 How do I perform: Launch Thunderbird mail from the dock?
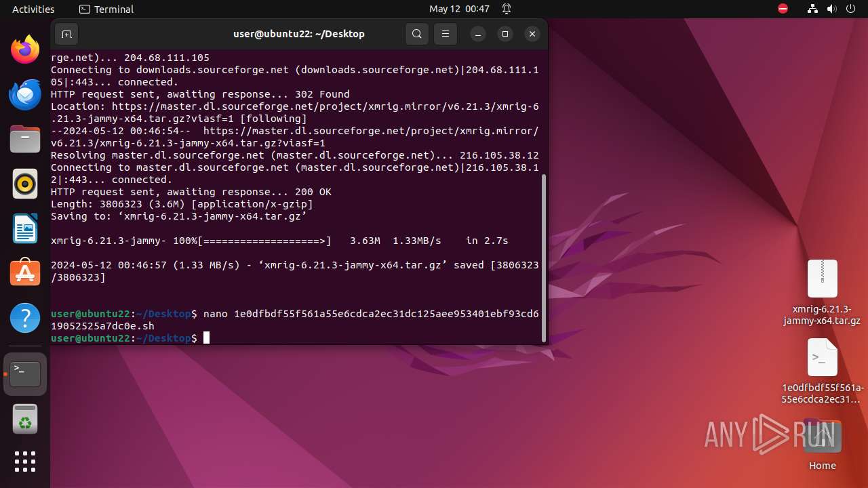(x=25, y=94)
